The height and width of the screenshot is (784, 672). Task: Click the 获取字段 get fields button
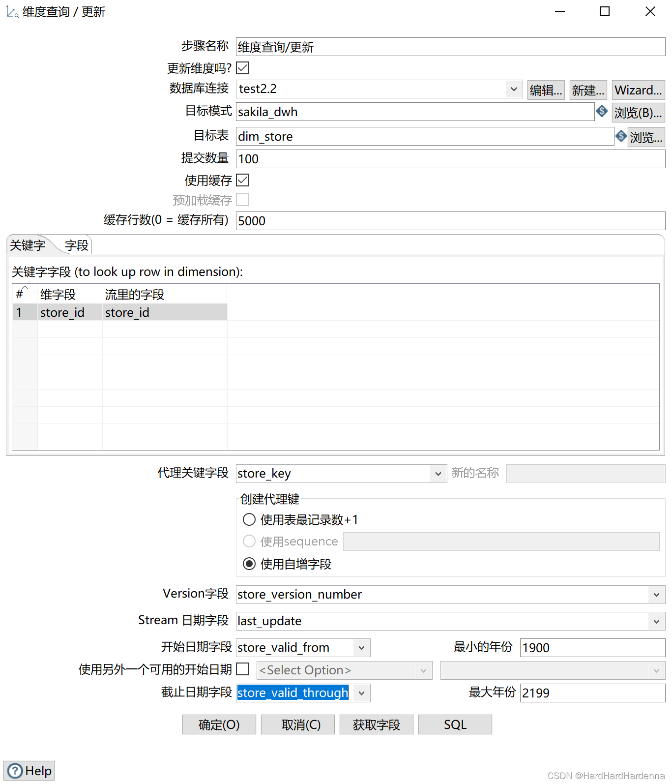[x=376, y=724]
